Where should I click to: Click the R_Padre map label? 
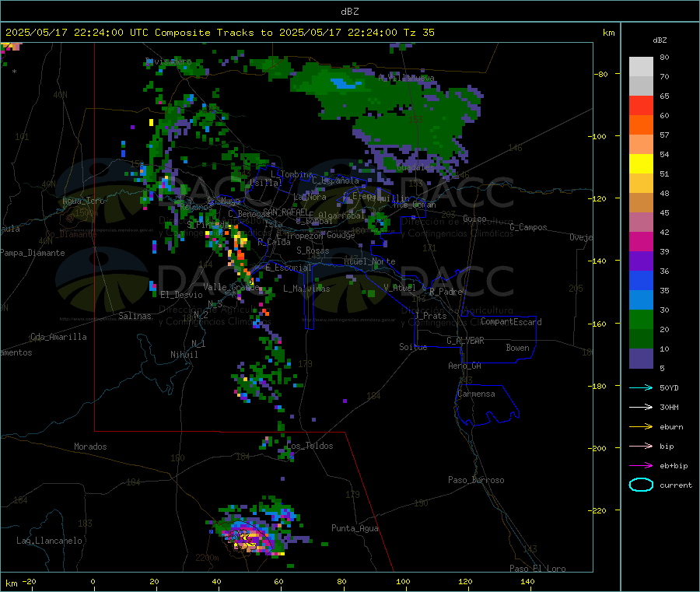pos(446,292)
